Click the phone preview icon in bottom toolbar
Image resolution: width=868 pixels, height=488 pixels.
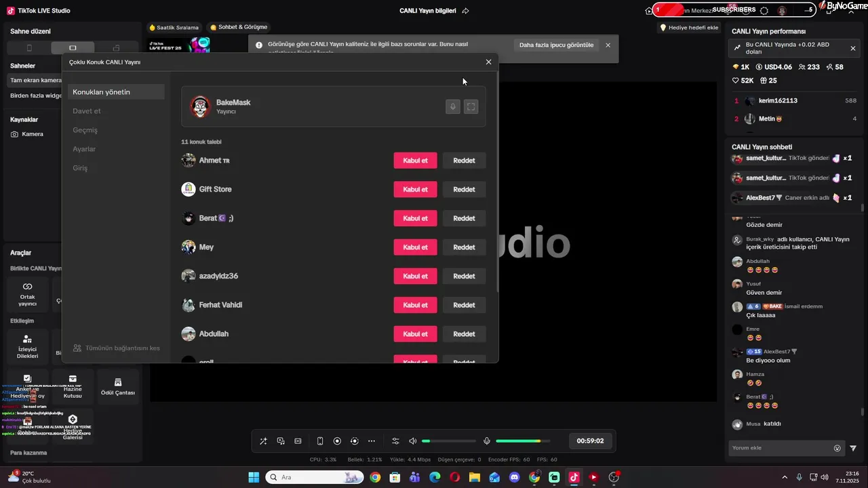[320, 441]
